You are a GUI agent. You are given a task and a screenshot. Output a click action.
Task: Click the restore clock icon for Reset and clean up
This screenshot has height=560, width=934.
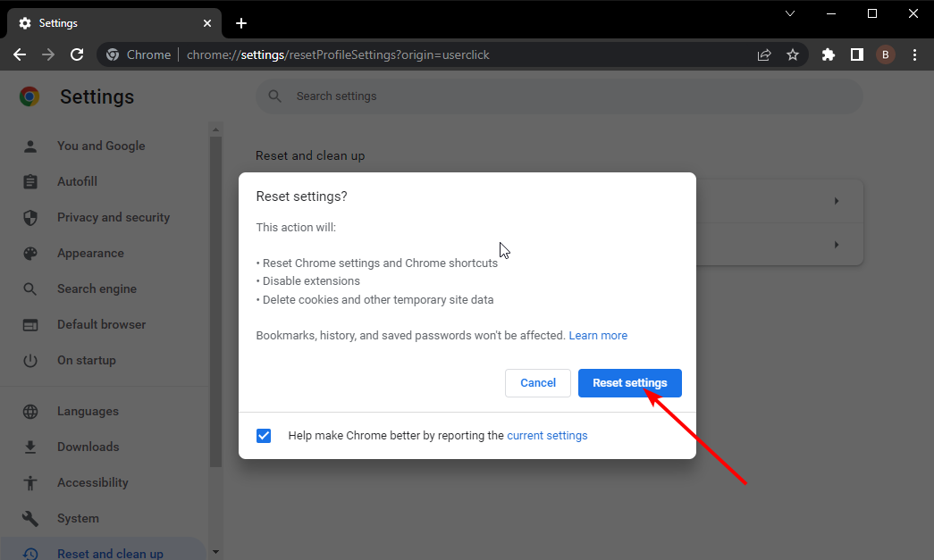click(x=30, y=554)
